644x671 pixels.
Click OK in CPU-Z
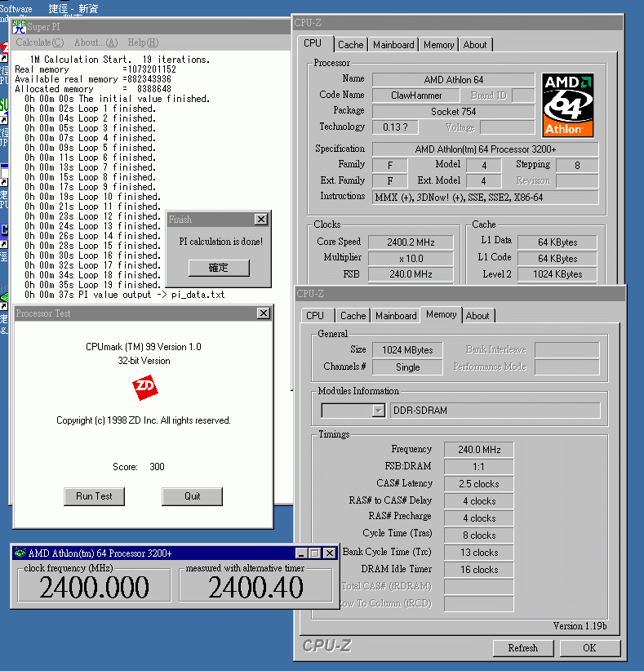click(589, 648)
